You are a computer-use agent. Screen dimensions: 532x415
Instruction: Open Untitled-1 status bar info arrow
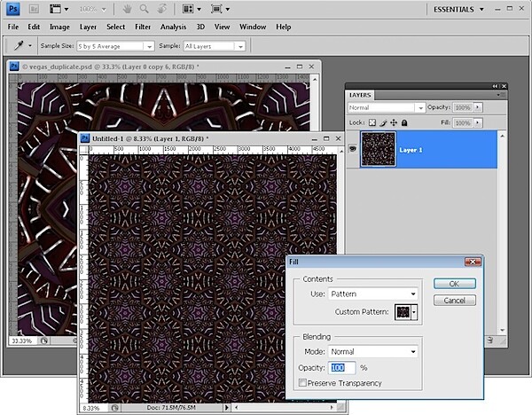pos(227,408)
